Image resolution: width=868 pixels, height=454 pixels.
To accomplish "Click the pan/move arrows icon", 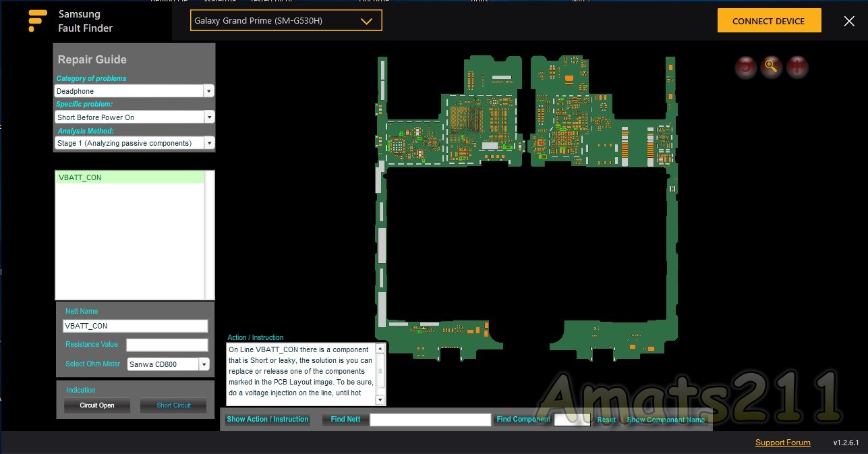I will (x=797, y=67).
